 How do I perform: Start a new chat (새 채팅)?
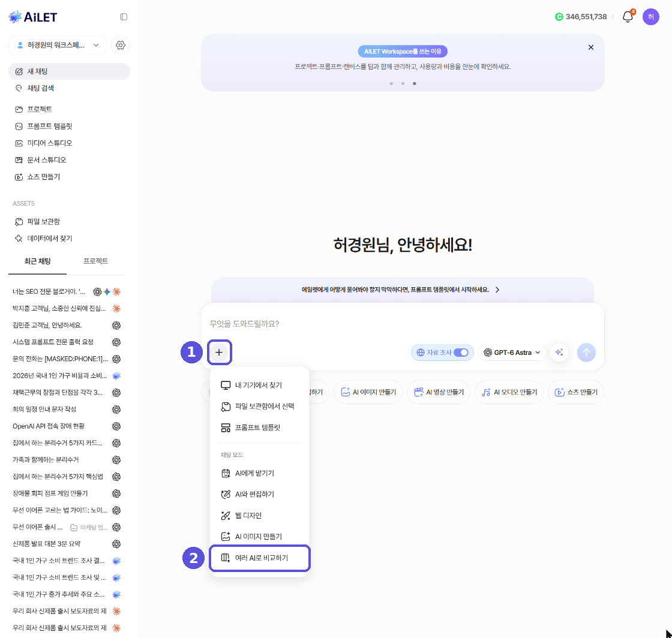(69, 71)
